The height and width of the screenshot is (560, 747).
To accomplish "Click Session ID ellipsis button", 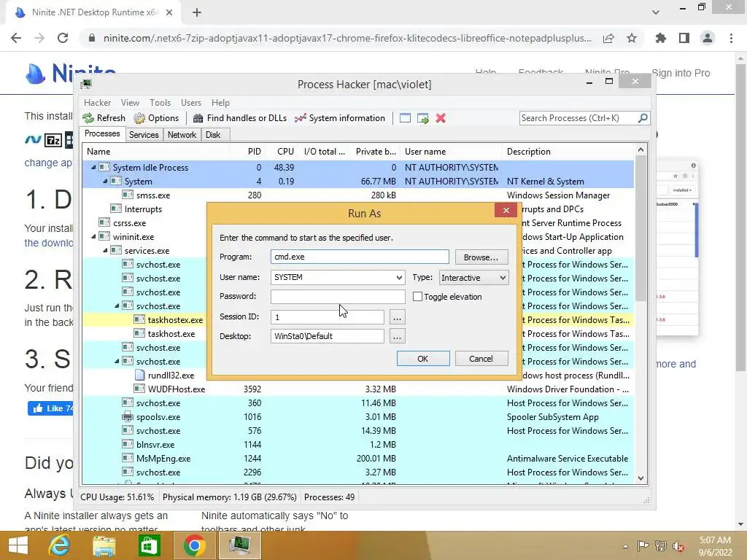I will point(397,317).
